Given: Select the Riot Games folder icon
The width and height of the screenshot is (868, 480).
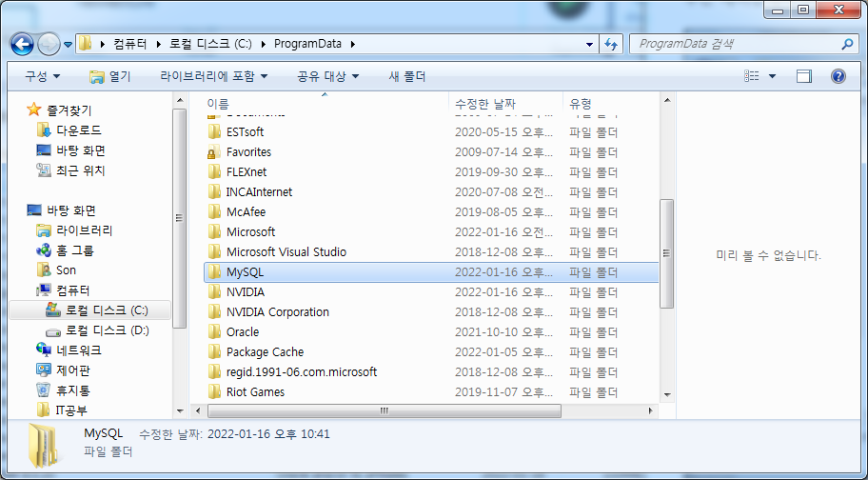Looking at the screenshot, I should click(x=214, y=392).
